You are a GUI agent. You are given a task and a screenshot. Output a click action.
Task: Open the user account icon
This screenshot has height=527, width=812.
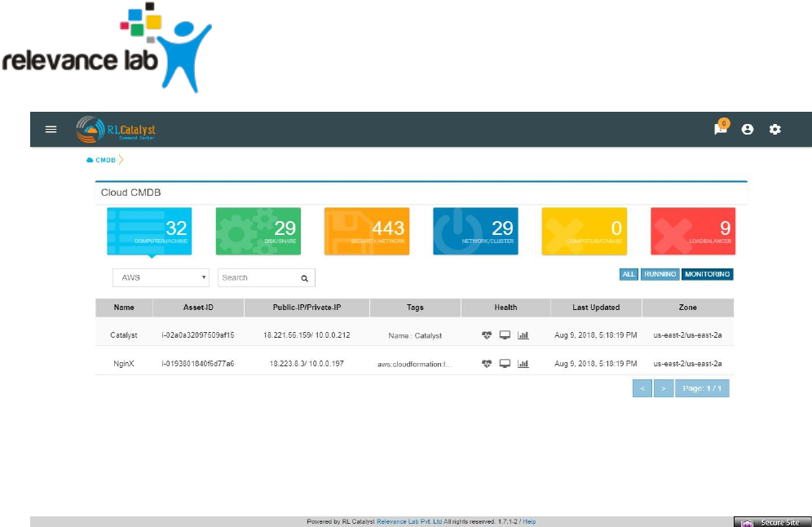[x=748, y=130]
